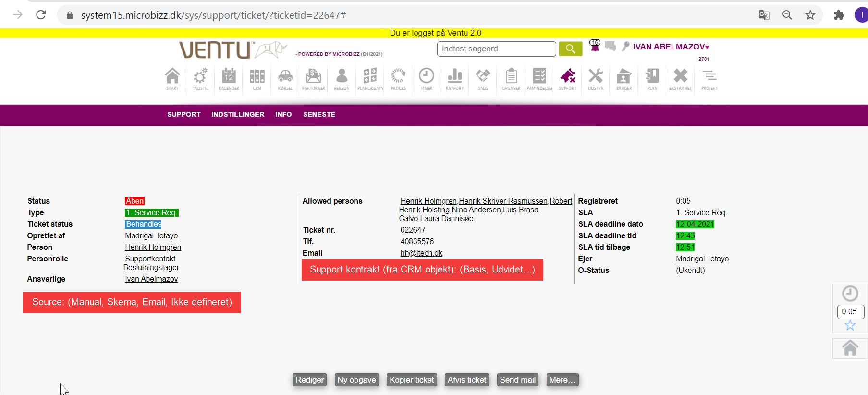Click into the Indtast søgeord search field
The height and width of the screenshot is (395, 868).
(x=496, y=49)
